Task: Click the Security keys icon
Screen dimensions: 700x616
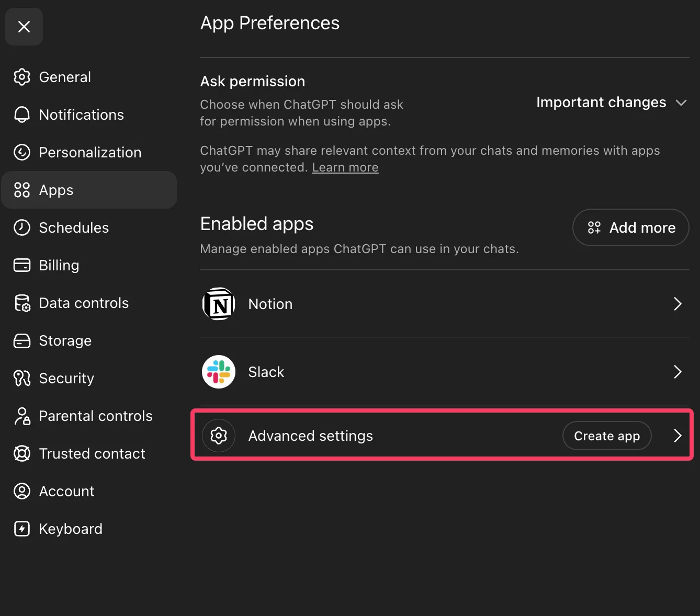Action: click(x=22, y=378)
